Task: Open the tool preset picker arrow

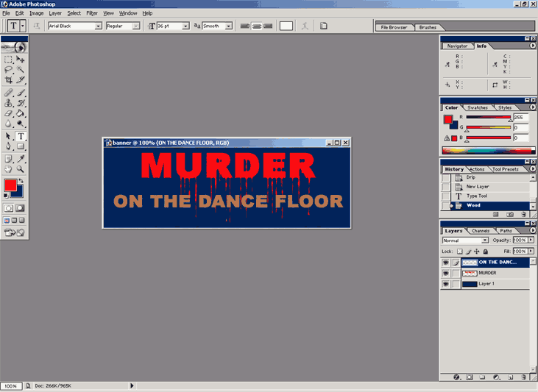Action: coord(23,26)
